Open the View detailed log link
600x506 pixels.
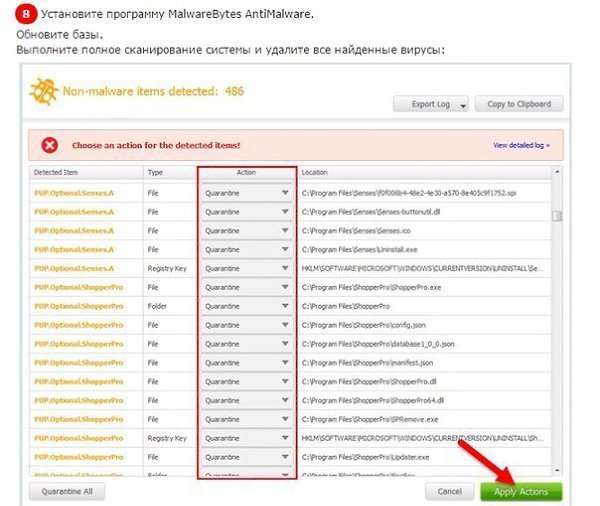click(x=521, y=145)
